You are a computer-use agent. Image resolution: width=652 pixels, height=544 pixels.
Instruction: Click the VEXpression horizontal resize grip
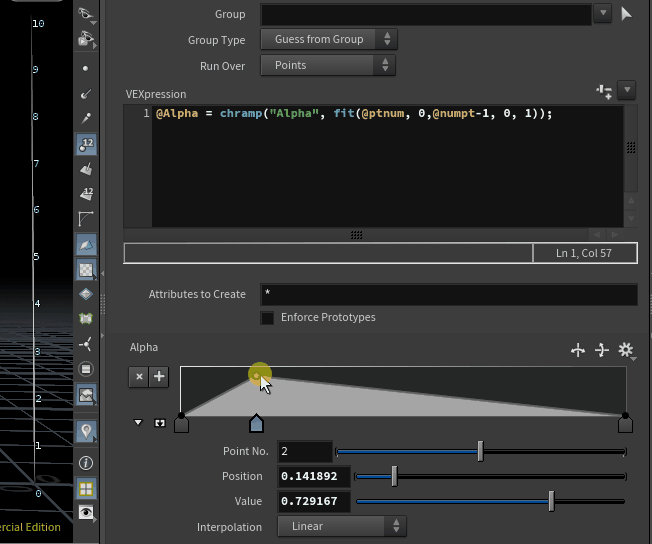356,235
